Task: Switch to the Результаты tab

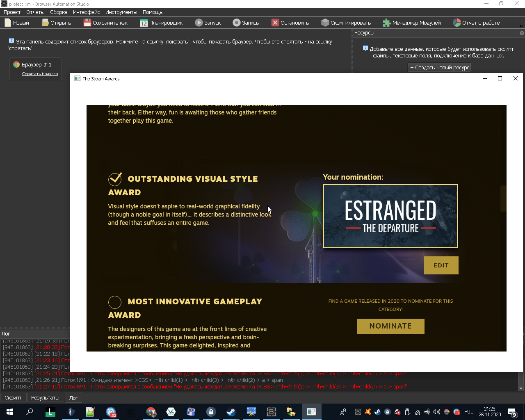Action: [x=45, y=397]
